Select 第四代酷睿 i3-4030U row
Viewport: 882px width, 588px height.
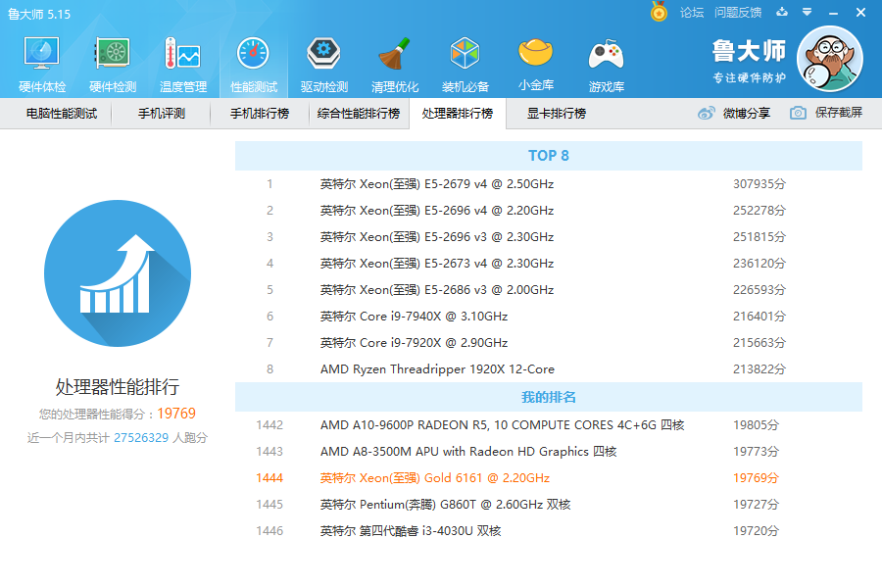click(x=549, y=530)
